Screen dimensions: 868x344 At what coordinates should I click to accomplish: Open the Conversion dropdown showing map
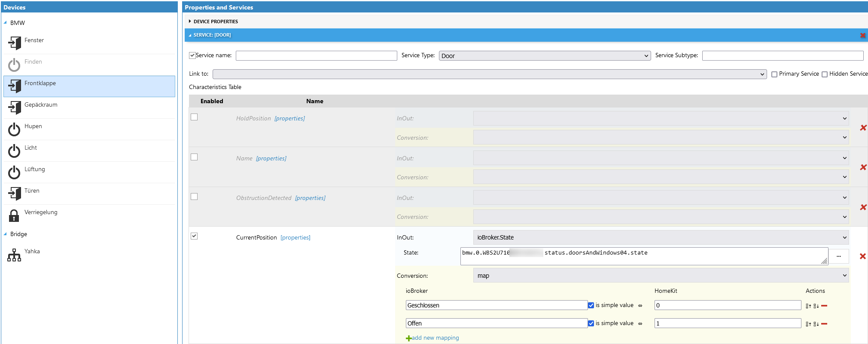click(661, 276)
